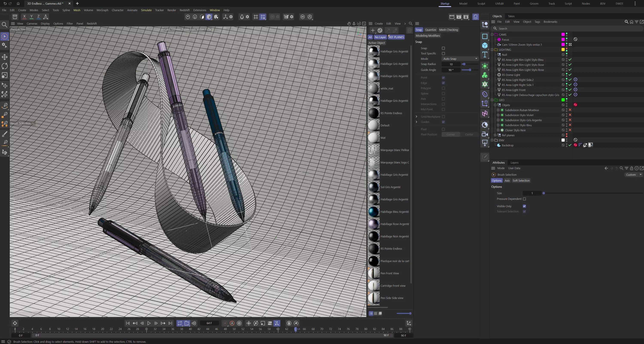The image size is (644, 344).
Task: Click the Attributes back arrow icon
Action: click(x=606, y=168)
